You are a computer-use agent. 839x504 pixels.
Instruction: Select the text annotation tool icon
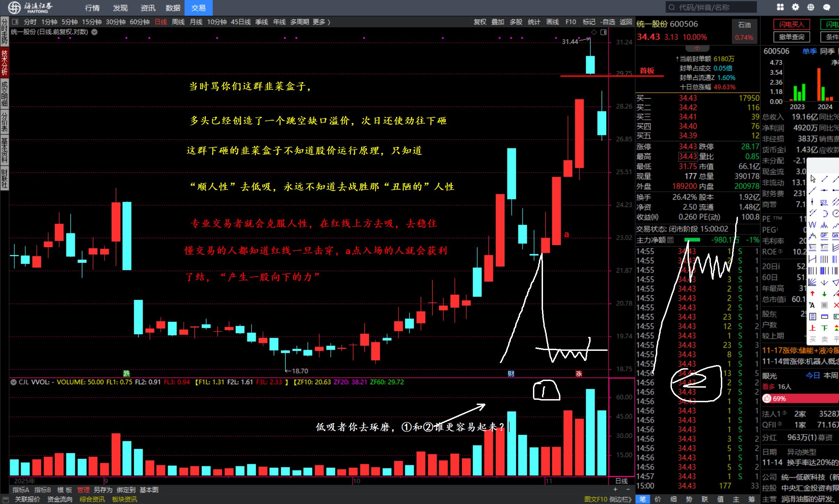pyautogui.click(x=812, y=305)
